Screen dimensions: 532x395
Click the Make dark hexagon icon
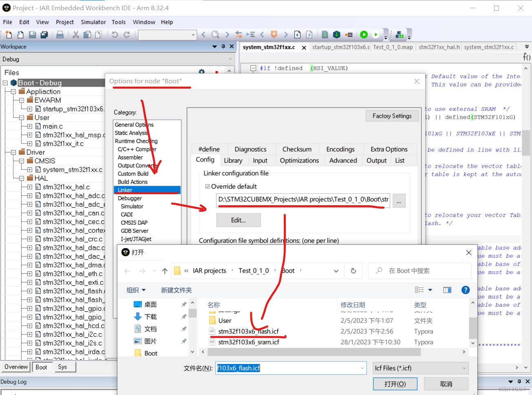click(x=337, y=35)
